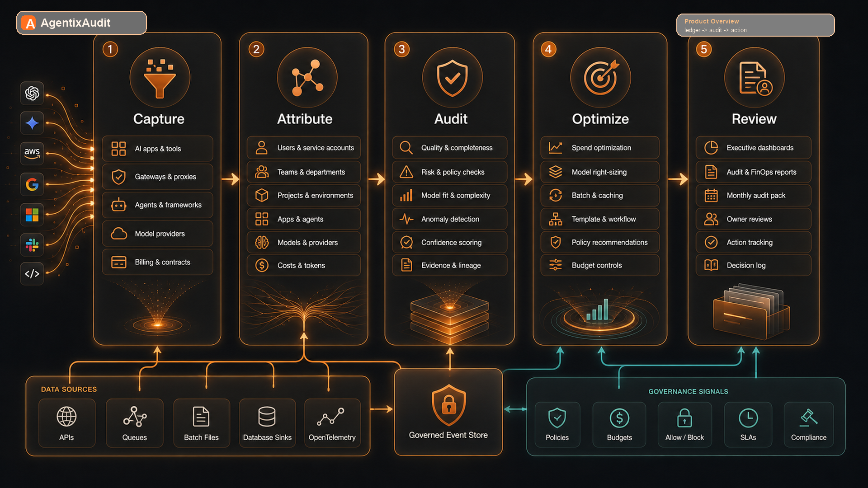Click the Product Overview badge
Screen dimensions: 868x488
[x=755, y=25]
